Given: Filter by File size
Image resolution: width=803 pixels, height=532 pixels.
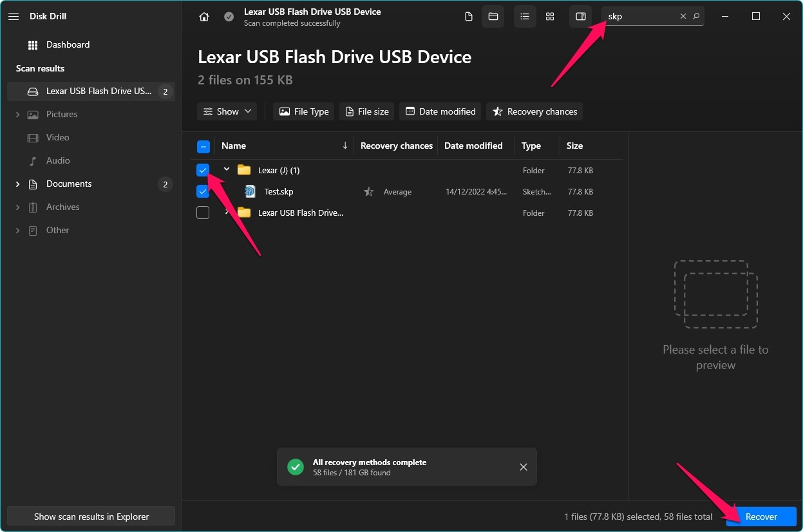Looking at the screenshot, I should click(367, 111).
